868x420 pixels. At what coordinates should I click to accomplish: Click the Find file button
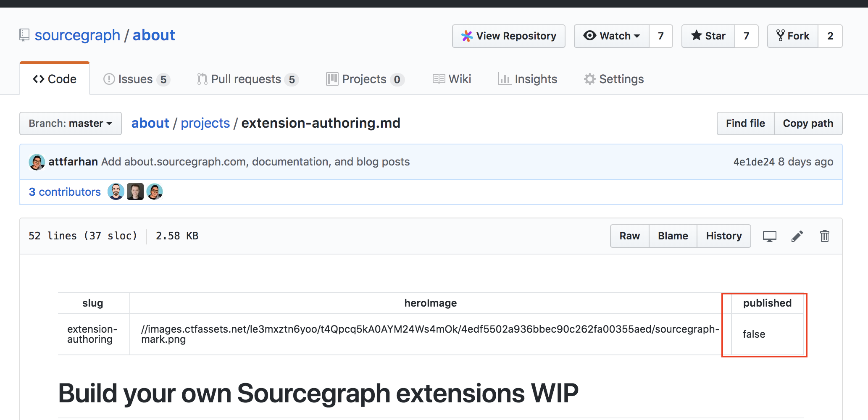tap(745, 123)
